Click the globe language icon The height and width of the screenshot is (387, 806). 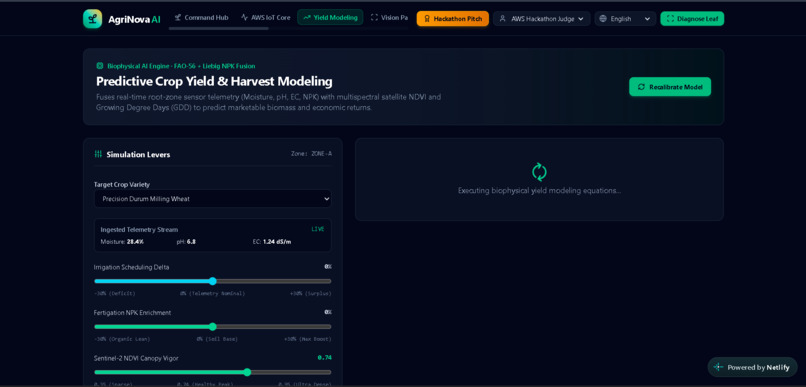coord(603,19)
